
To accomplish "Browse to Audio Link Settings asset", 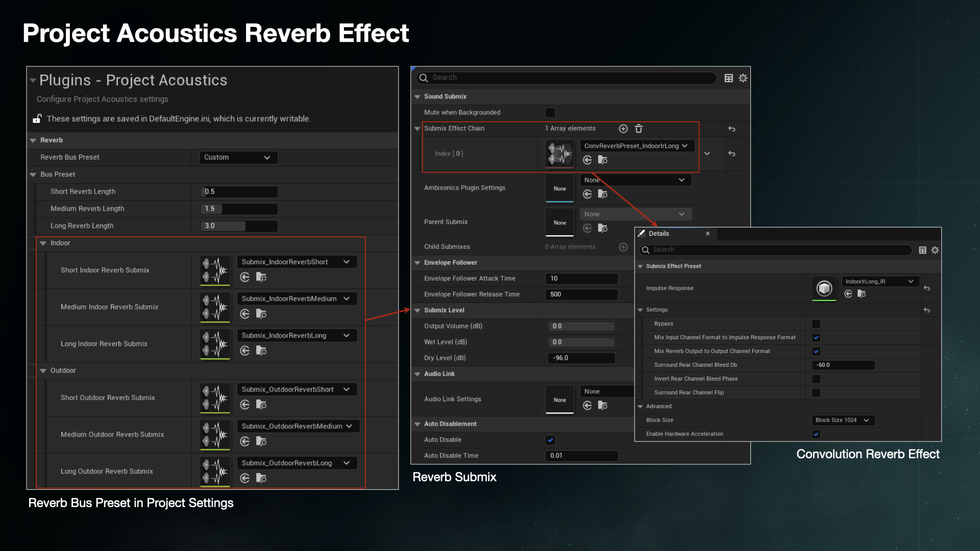I will 603,406.
